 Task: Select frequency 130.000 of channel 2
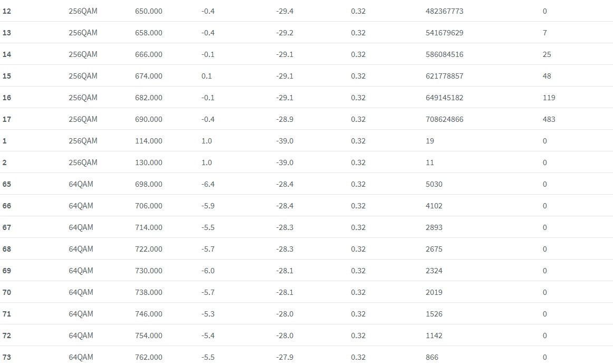(x=149, y=162)
